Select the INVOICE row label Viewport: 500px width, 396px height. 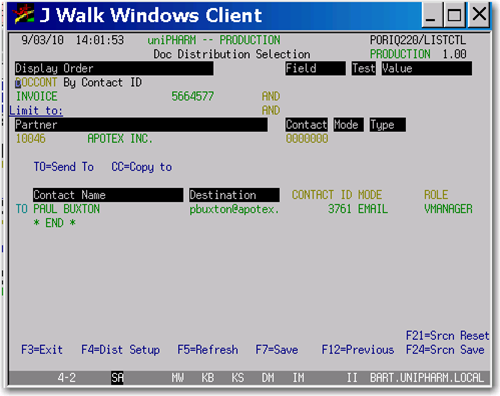point(36,96)
